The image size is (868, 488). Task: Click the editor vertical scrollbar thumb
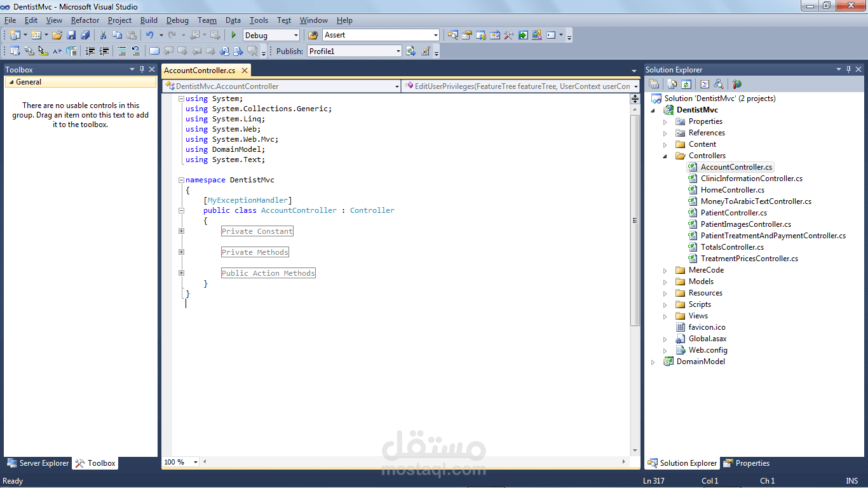coord(635,220)
